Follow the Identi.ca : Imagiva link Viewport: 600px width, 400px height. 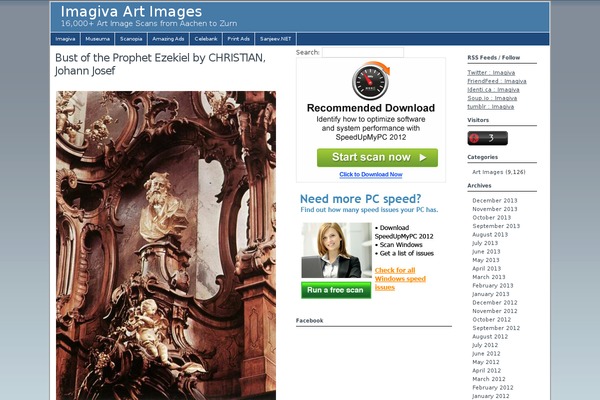pos(493,90)
